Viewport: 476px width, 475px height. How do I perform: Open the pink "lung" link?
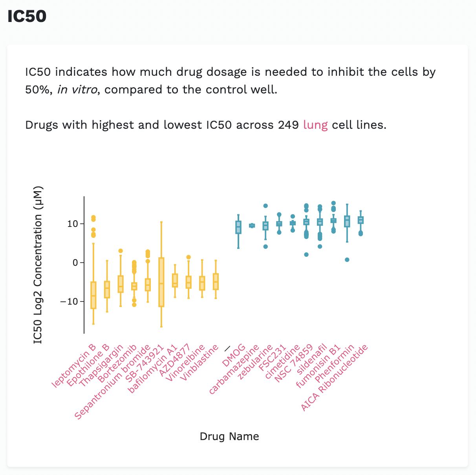[x=315, y=125]
